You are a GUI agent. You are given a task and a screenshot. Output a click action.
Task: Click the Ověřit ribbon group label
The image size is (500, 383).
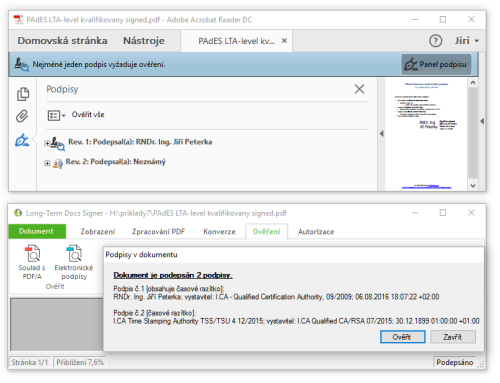tap(55, 286)
